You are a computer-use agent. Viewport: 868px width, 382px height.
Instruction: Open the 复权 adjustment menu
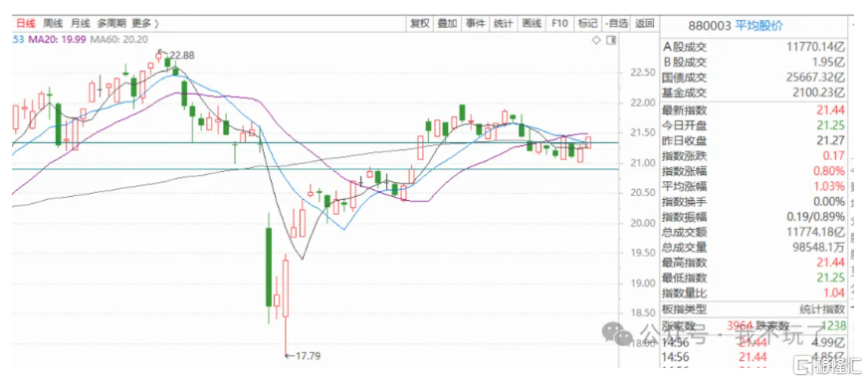[x=419, y=23]
